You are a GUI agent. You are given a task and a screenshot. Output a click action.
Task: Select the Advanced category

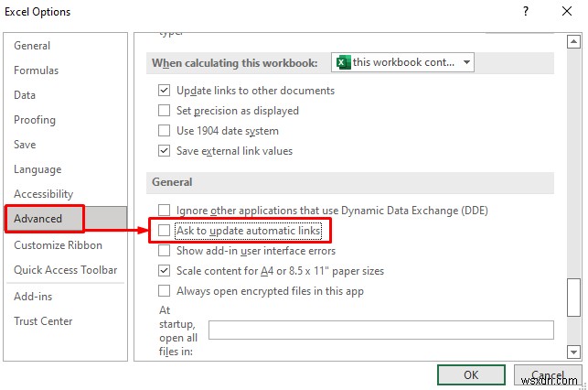click(66, 219)
